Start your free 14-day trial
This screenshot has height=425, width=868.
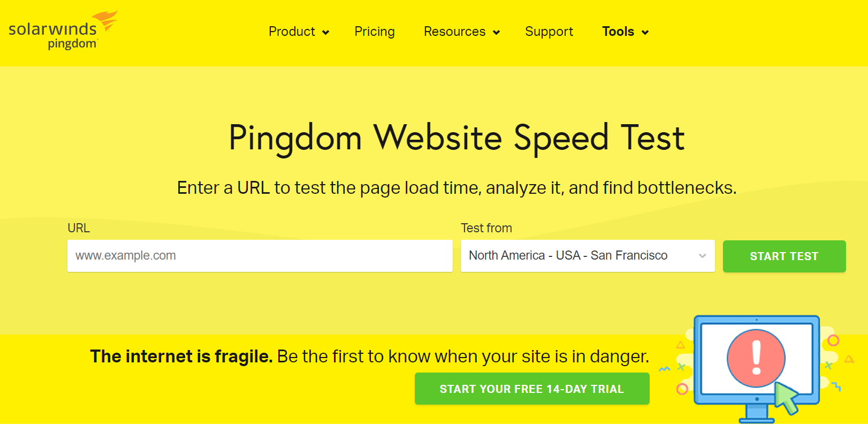tap(532, 389)
